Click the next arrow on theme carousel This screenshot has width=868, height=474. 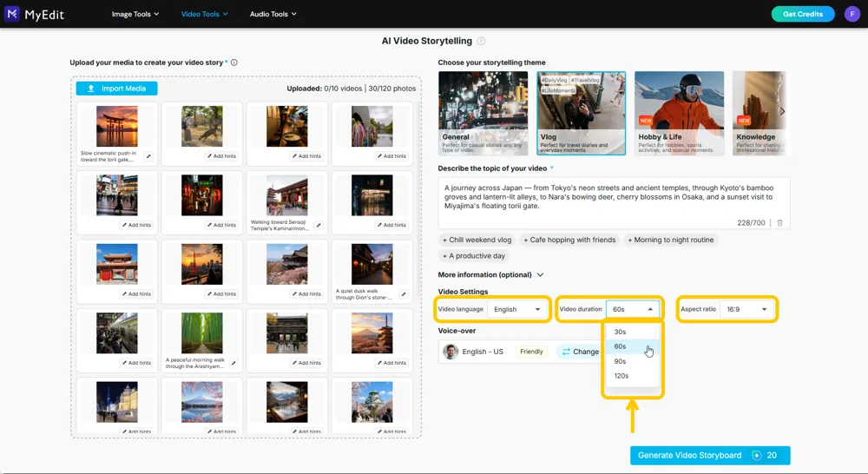coord(782,111)
